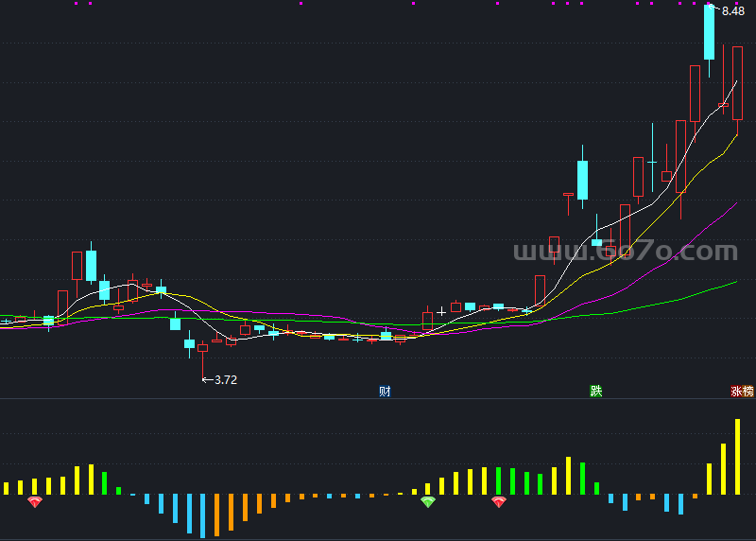
Task: Click the blue "财" marker below the chart
Action: point(385,391)
